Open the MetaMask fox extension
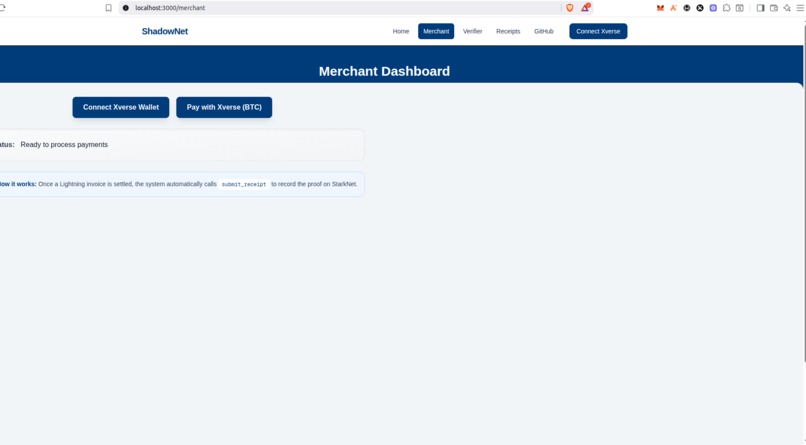Screen dimensions: 806x445 (x=660, y=8)
